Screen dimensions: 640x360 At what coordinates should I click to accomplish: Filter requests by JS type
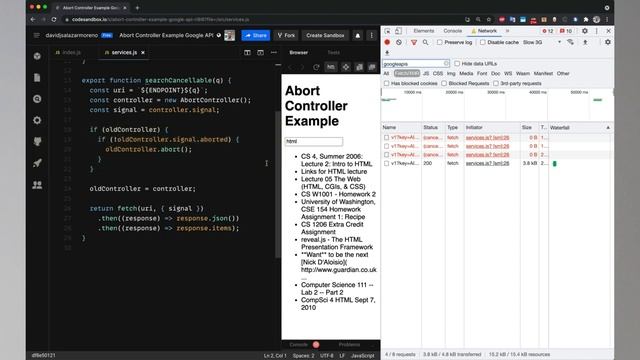click(426, 73)
